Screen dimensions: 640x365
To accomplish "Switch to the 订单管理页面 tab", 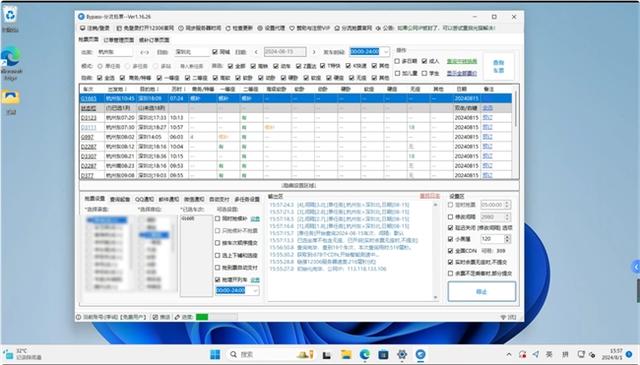I will 119,40.
